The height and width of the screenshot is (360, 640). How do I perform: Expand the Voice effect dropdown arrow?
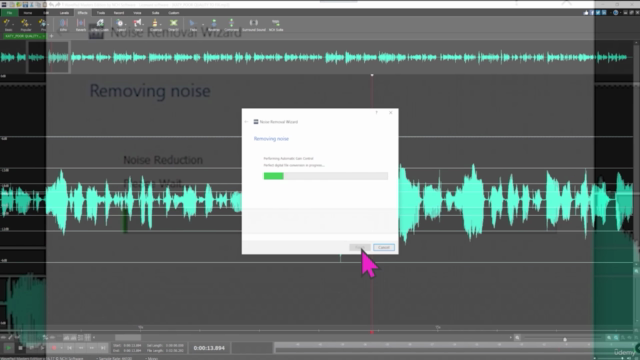click(144, 24)
